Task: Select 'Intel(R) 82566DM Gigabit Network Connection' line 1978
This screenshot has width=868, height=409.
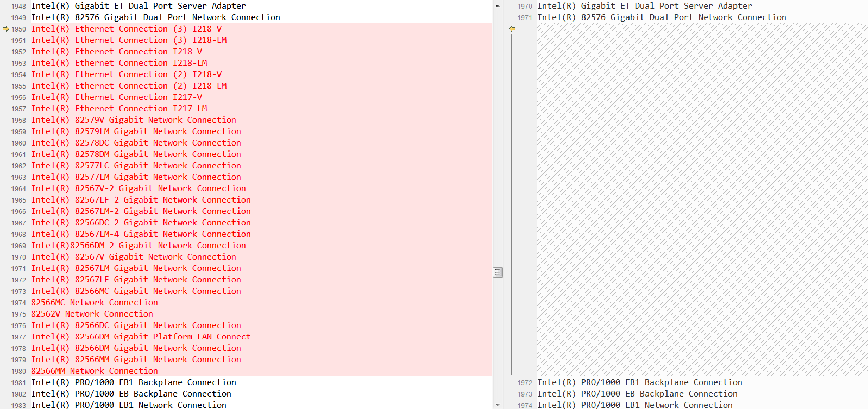Action: click(x=136, y=348)
